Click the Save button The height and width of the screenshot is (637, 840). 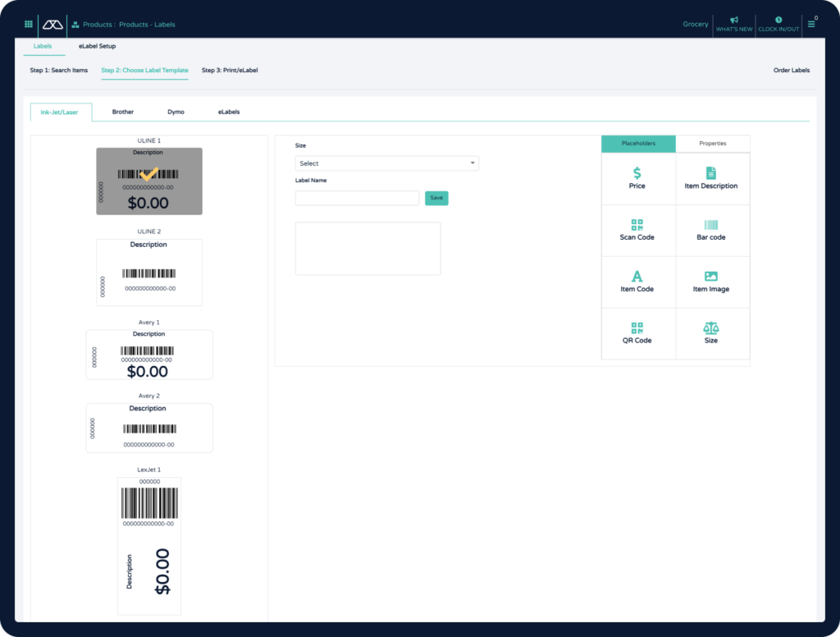point(436,198)
